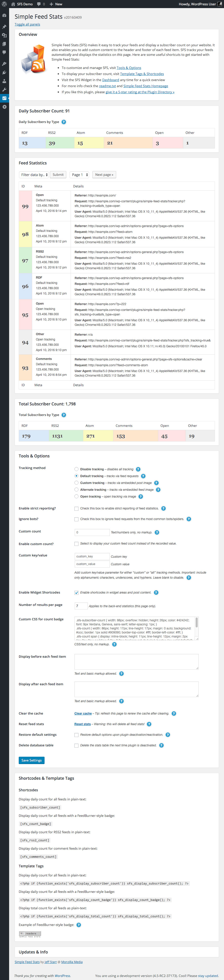Viewport: 224px width, 980px height.
Task: Click the Clear cache link
Action: pyautogui.click(x=83, y=713)
